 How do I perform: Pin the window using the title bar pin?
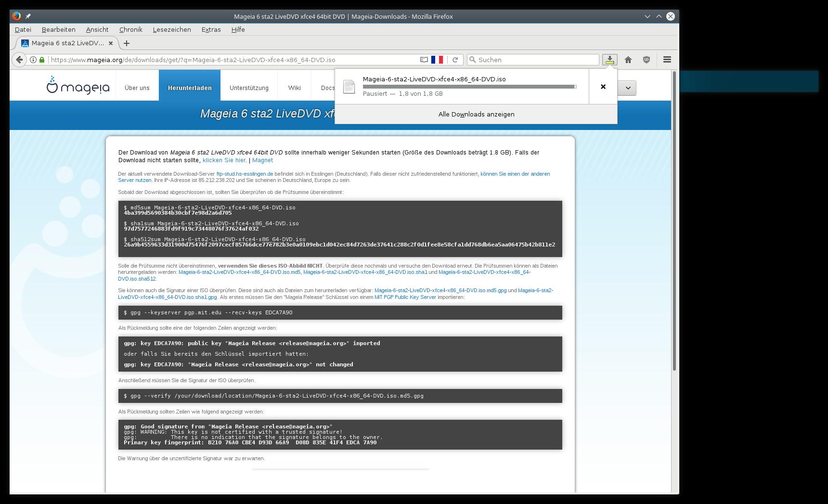tap(28, 16)
